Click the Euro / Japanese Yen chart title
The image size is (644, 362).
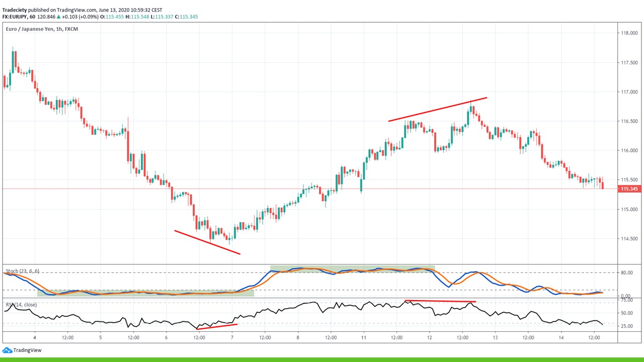[x=42, y=29]
